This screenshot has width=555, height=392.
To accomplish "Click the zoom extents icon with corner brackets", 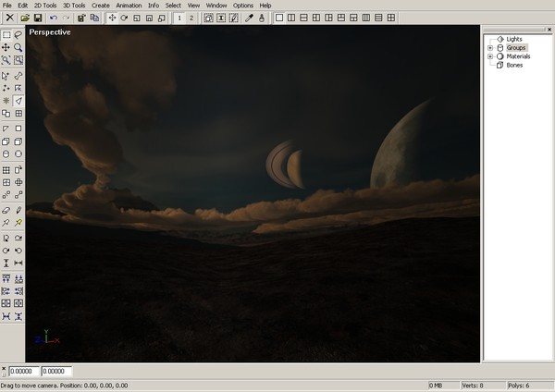I will coord(6,60).
